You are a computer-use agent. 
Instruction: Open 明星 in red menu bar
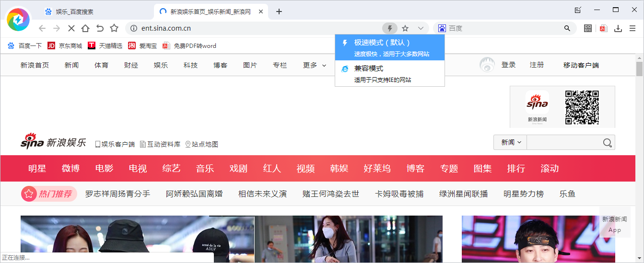coord(37,169)
